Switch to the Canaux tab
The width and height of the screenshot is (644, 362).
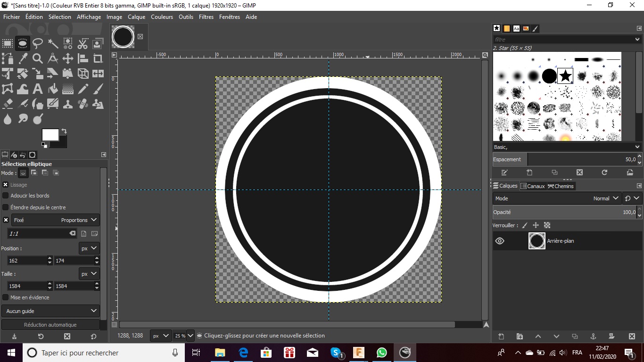[533, 186]
